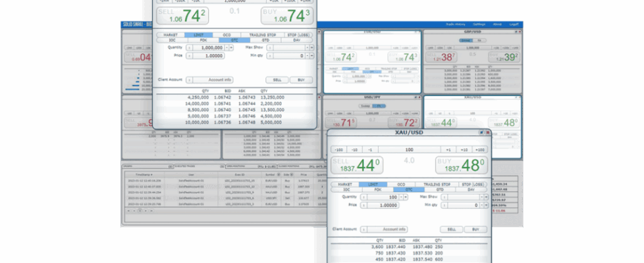Click big SELL 1837.44 tile in XAU/USD popup
The image size is (644, 263).
357,165
